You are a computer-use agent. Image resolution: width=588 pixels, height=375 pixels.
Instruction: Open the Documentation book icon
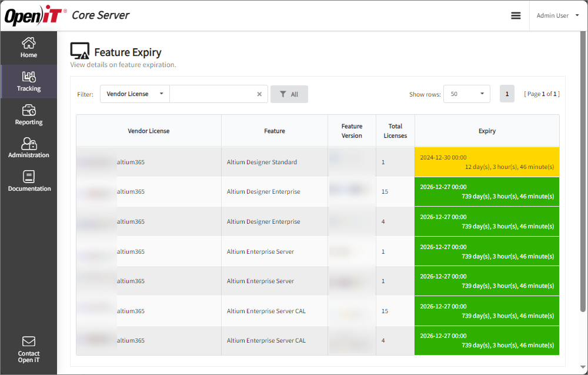point(28,177)
